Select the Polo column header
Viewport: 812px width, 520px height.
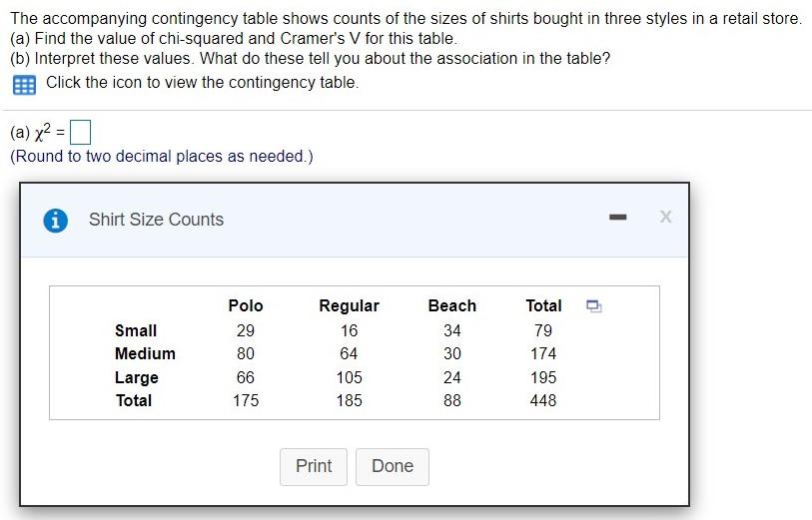tap(246, 305)
